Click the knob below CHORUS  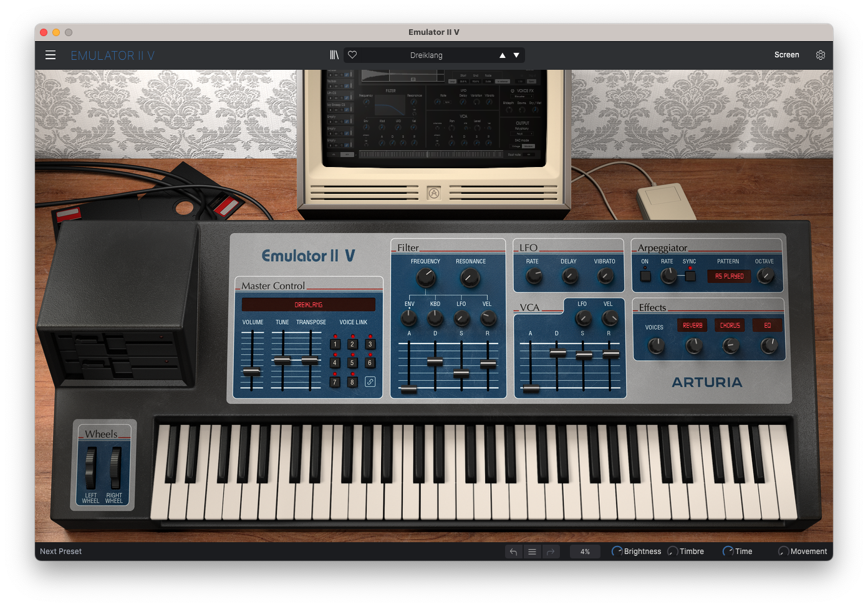[731, 345]
